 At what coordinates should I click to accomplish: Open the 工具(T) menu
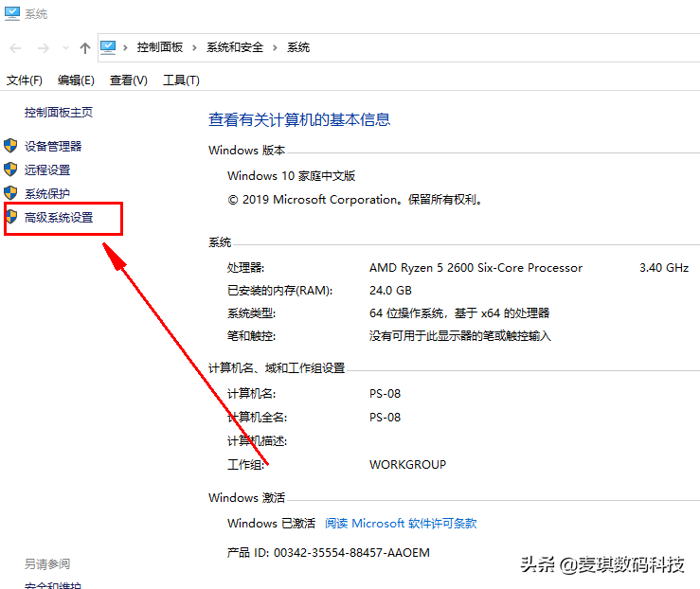[181, 80]
